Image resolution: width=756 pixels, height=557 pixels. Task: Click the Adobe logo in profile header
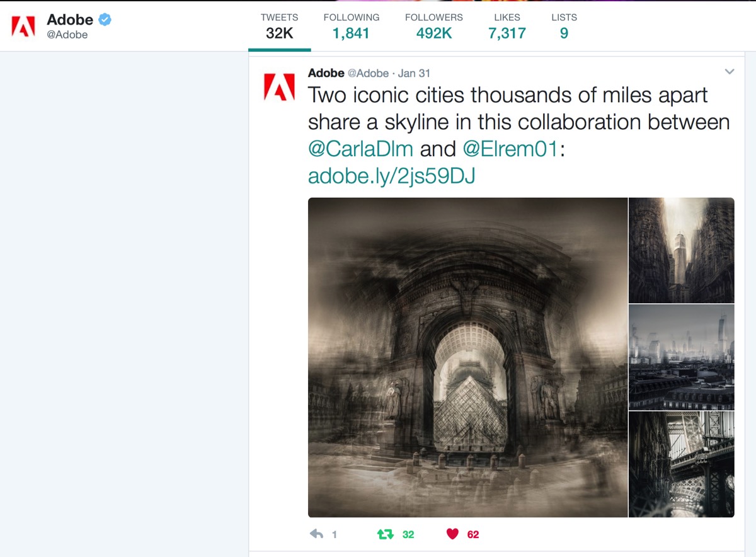pos(23,26)
